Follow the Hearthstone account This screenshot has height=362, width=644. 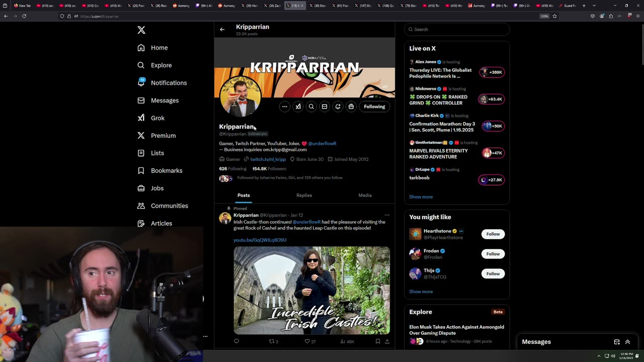click(x=493, y=234)
